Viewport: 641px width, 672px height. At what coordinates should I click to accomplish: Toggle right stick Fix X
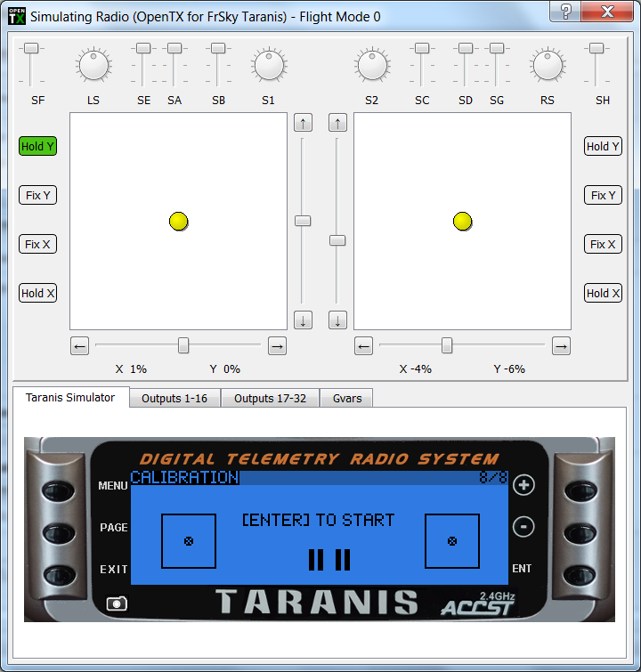603,244
